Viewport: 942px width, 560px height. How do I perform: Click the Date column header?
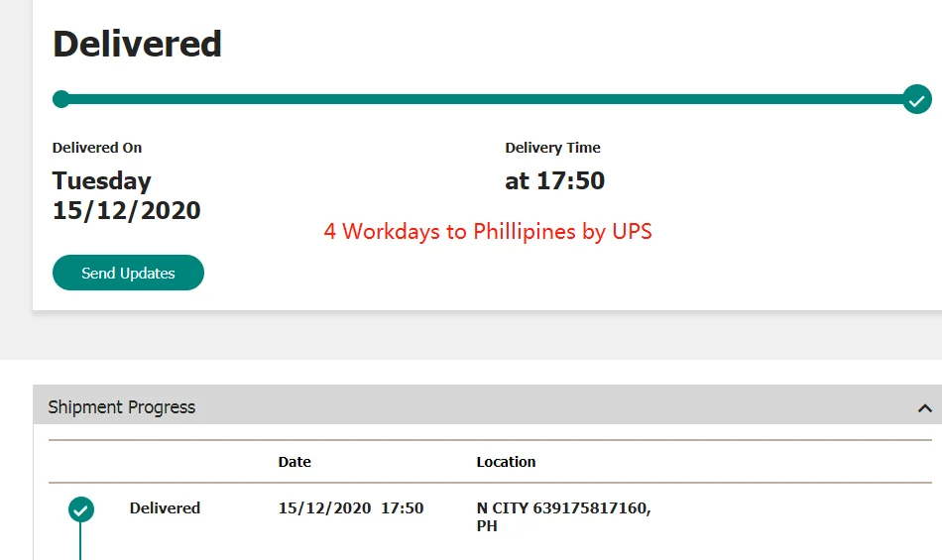point(294,462)
